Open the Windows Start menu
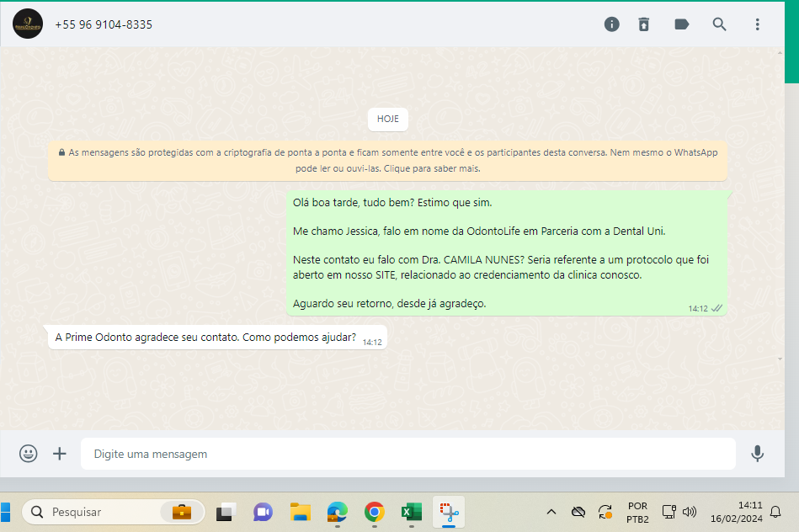Image resolution: width=799 pixels, height=532 pixels. pyautogui.click(x=5, y=512)
